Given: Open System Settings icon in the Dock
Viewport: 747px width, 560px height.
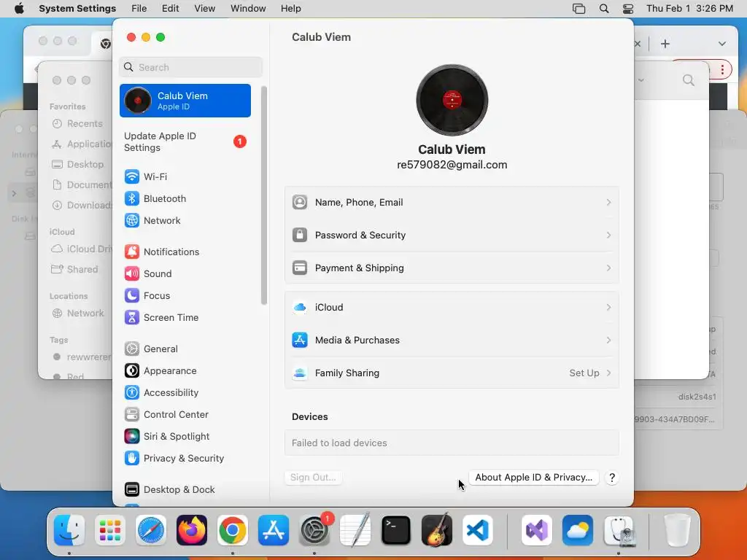Looking at the screenshot, I should tap(314, 530).
